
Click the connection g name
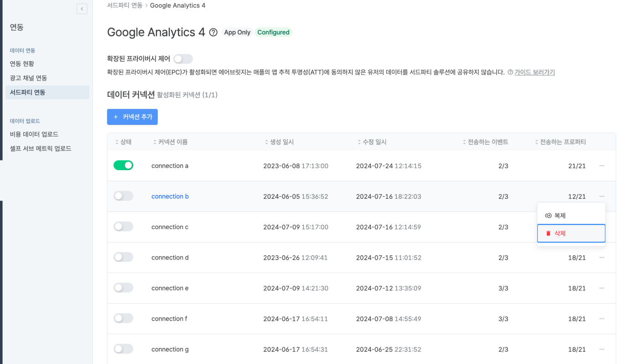point(170,349)
